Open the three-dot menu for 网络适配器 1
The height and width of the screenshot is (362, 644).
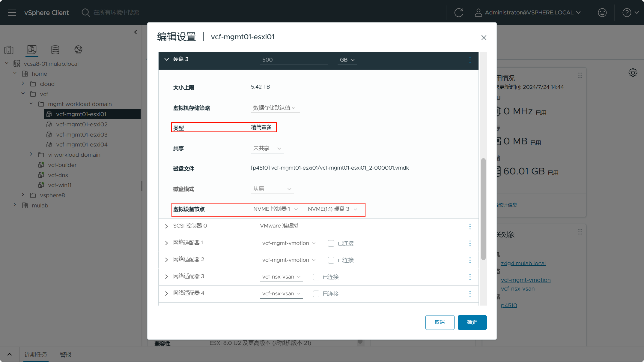point(470,243)
